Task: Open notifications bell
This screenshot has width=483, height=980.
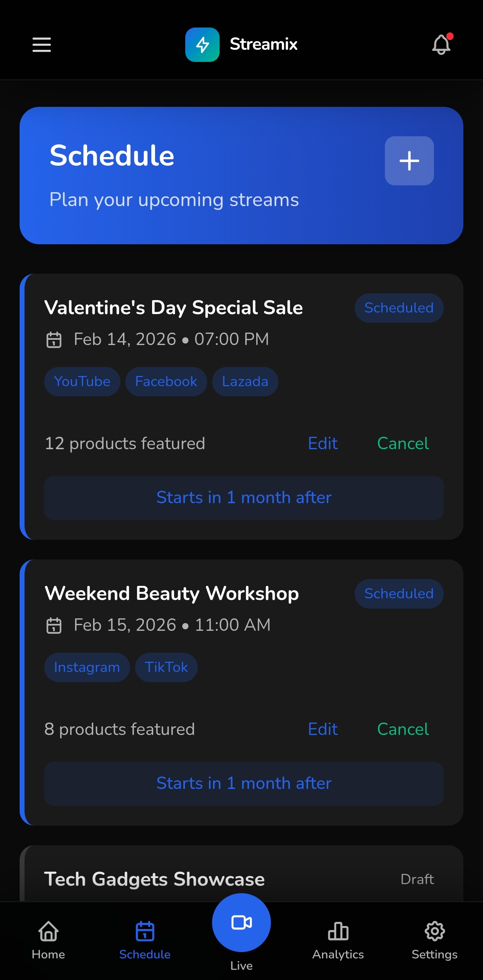Action: [441, 45]
